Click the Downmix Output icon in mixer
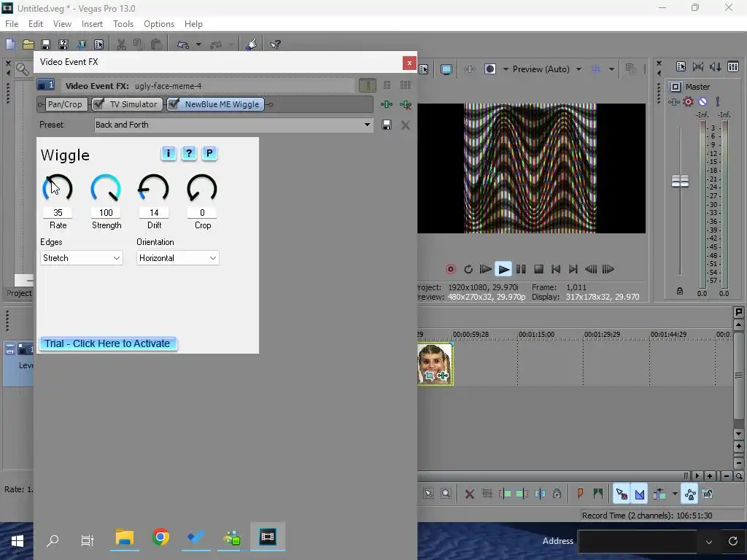This screenshot has width=747, height=560. [x=698, y=66]
